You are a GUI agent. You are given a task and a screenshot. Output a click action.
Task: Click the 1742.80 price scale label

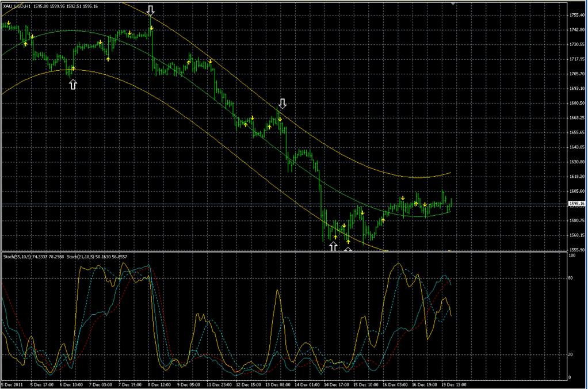point(576,30)
